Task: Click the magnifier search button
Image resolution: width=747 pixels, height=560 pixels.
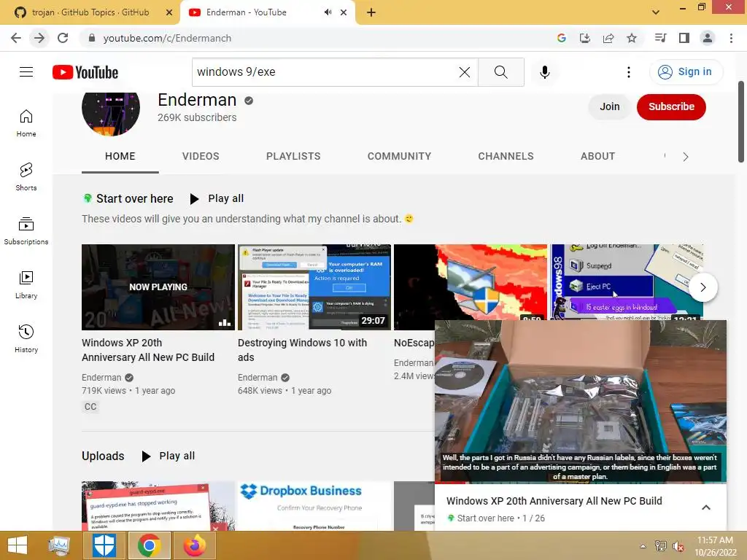Action: [500, 72]
